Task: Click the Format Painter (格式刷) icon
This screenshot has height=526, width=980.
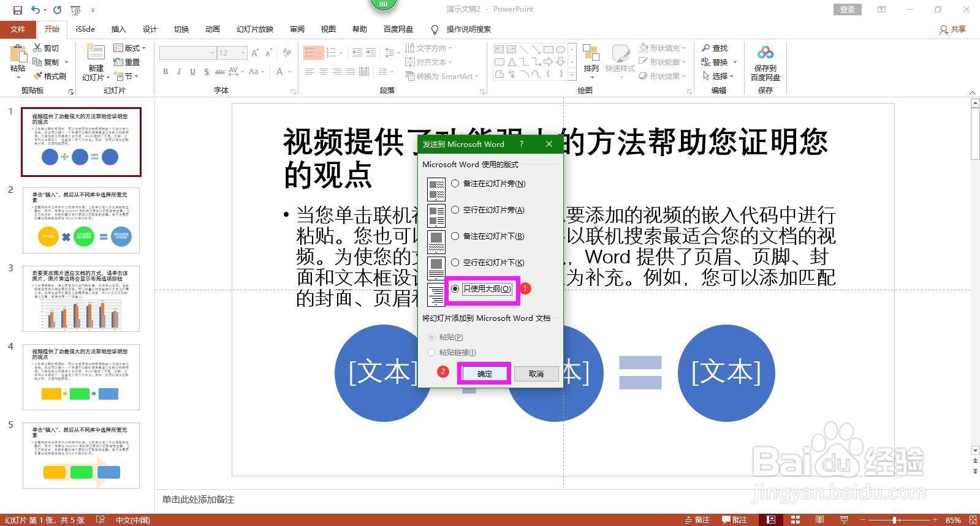Action: coord(37,76)
